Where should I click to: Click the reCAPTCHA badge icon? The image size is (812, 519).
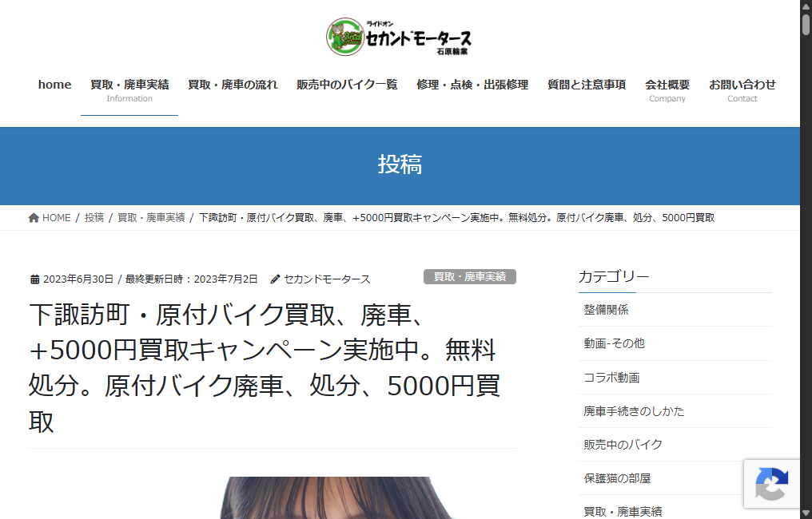pos(771,484)
